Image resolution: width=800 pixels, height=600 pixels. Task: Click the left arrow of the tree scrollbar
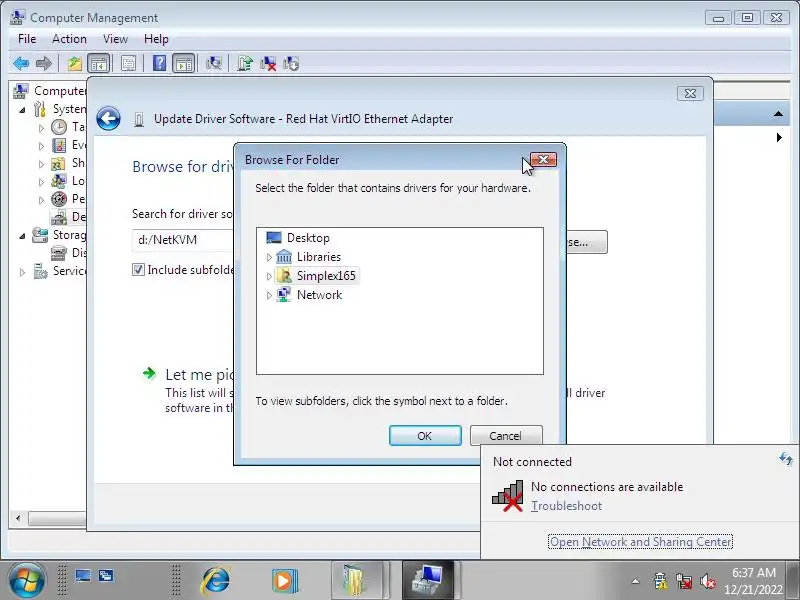18,518
